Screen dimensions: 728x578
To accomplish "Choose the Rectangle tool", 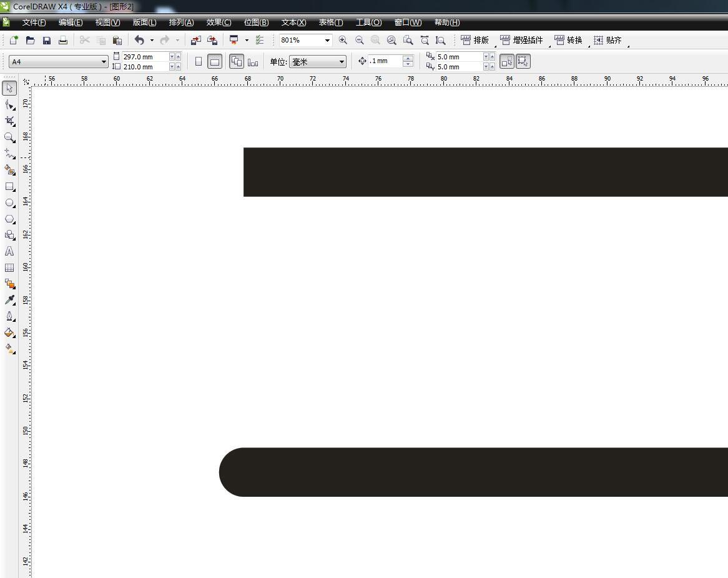I will [9, 186].
